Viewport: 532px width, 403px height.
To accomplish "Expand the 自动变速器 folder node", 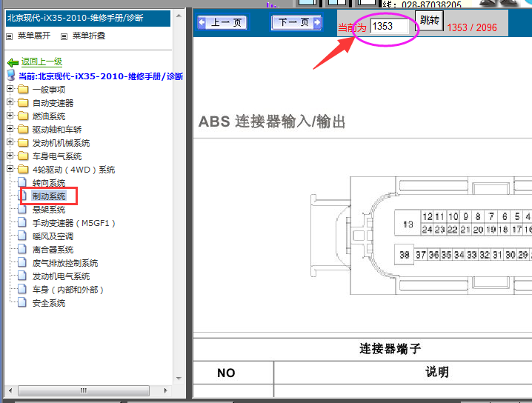I will pos(10,101).
